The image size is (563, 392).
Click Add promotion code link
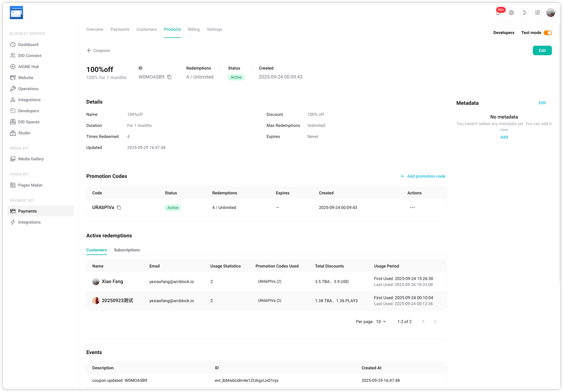click(x=423, y=176)
